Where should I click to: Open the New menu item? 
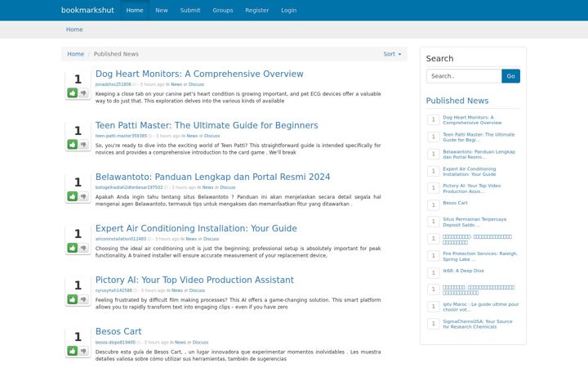pyautogui.click(x=162, y=10)
